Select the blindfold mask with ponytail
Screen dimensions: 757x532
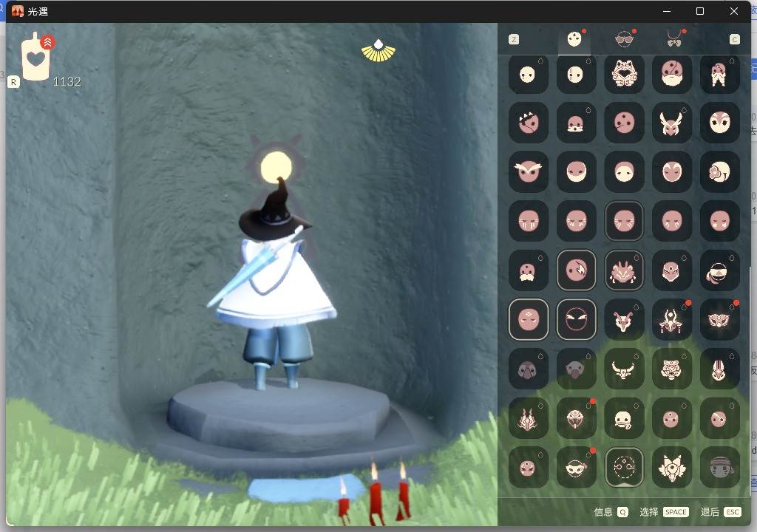pyautogui.click(x=720, y=270)
